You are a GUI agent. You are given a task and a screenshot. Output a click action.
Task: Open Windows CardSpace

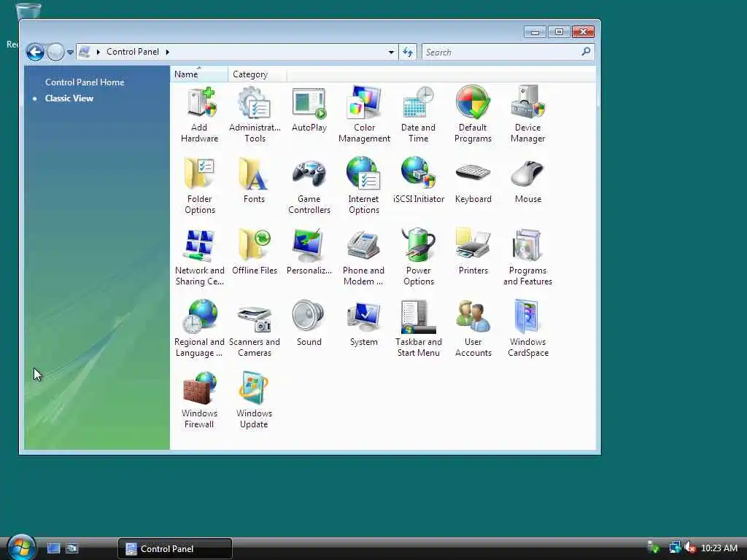528,329
